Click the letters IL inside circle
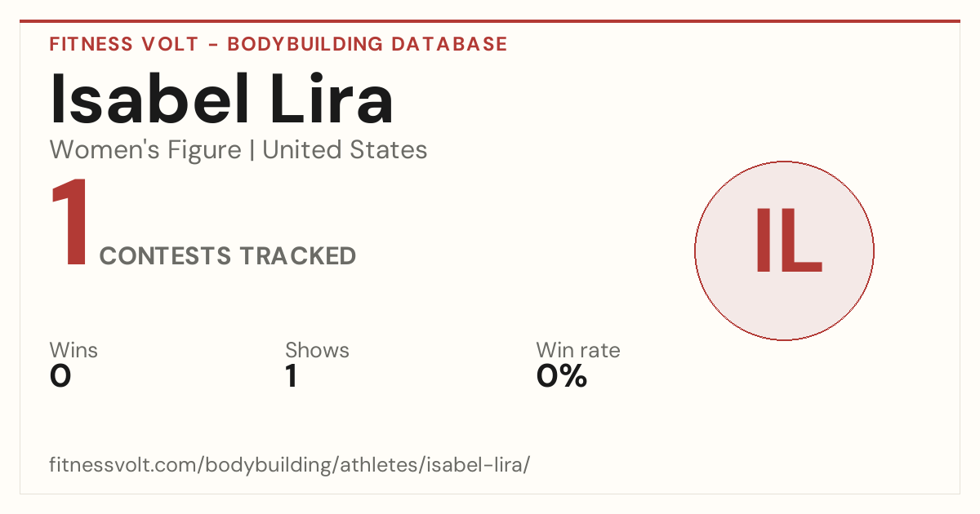980x514 pixels. pos(788,241)
